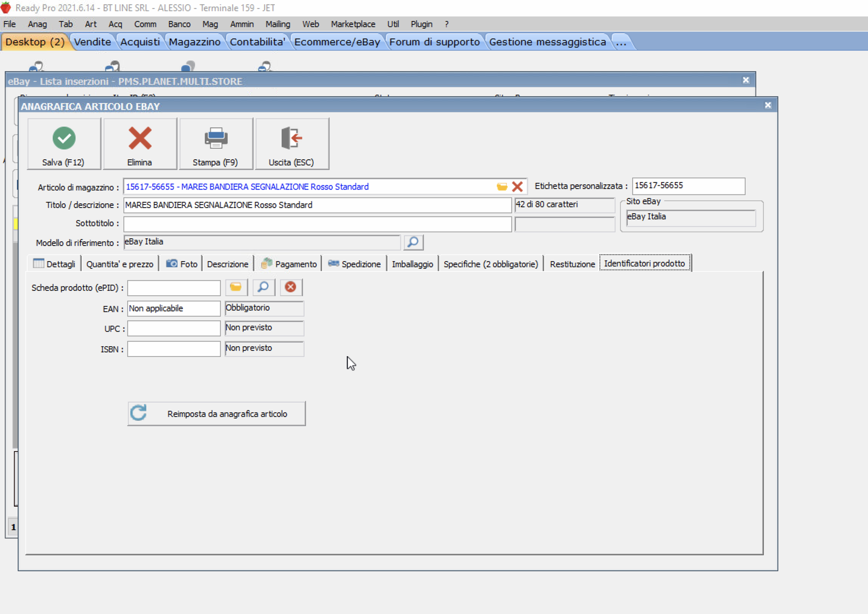This screenshot has width=868, height=614.
Task: Clear Articolo di magazzino with red X icon
Action: (517, 186)
